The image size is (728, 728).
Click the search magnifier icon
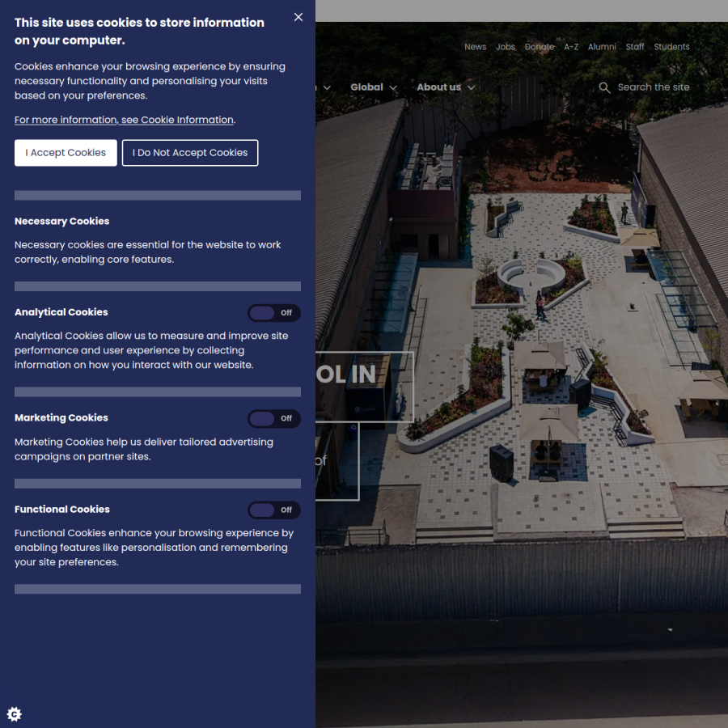pyautogui.click(x=604, y=87)
